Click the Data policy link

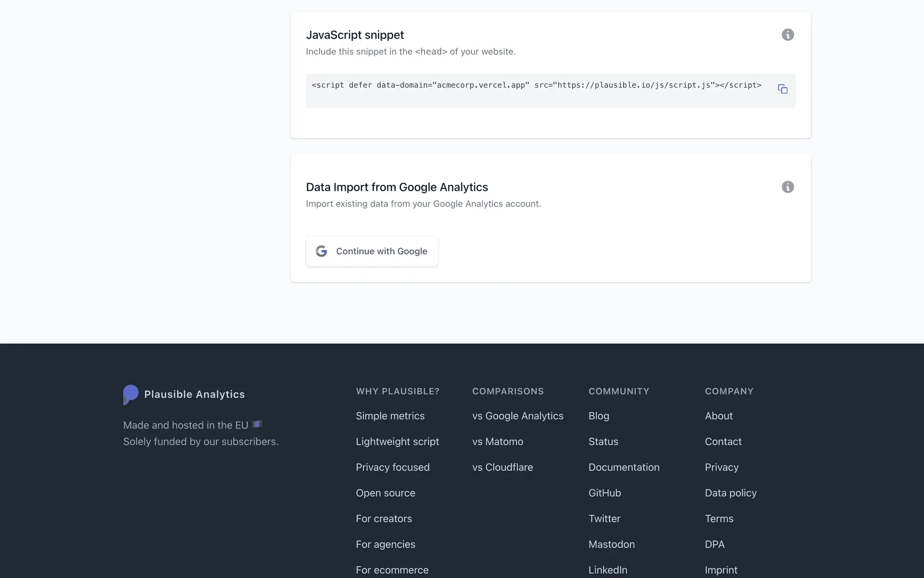(x=730, y=493)
